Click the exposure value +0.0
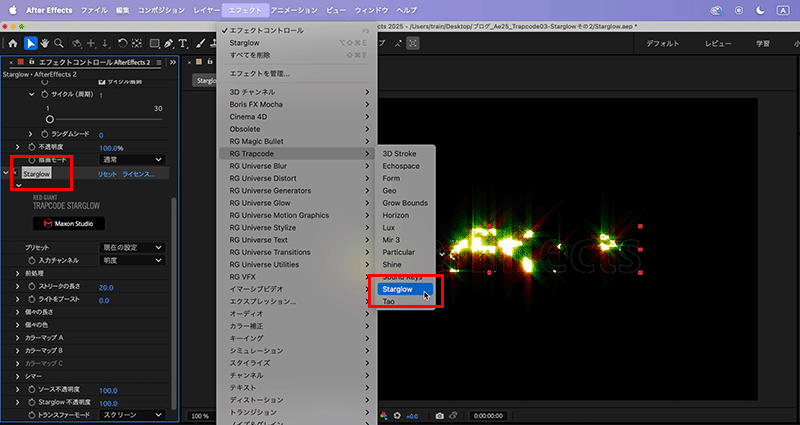 (412, 416)
